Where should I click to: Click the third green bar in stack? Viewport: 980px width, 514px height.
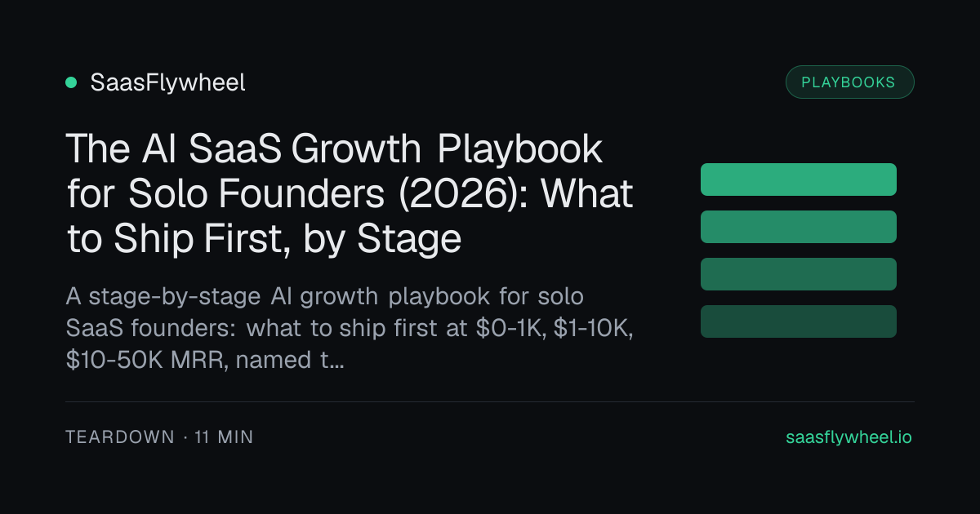coord(799,274)
